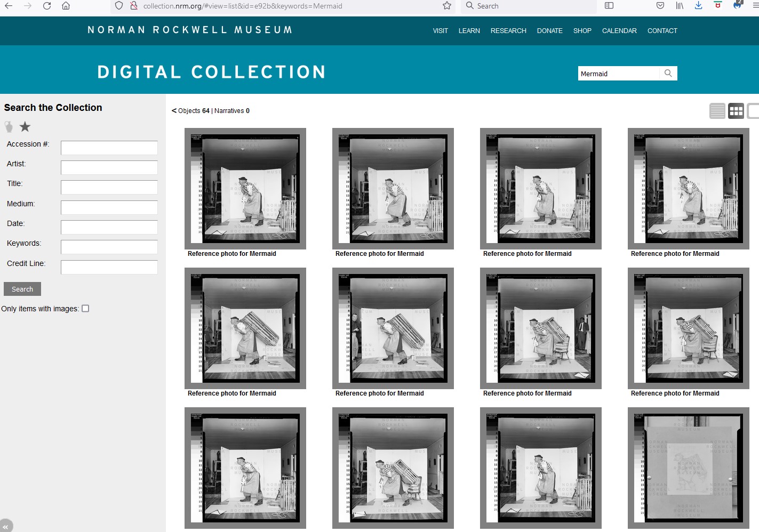Click the star favorites icon in sidebar
The height and width of the screenshot is (532, 759).
25,127
